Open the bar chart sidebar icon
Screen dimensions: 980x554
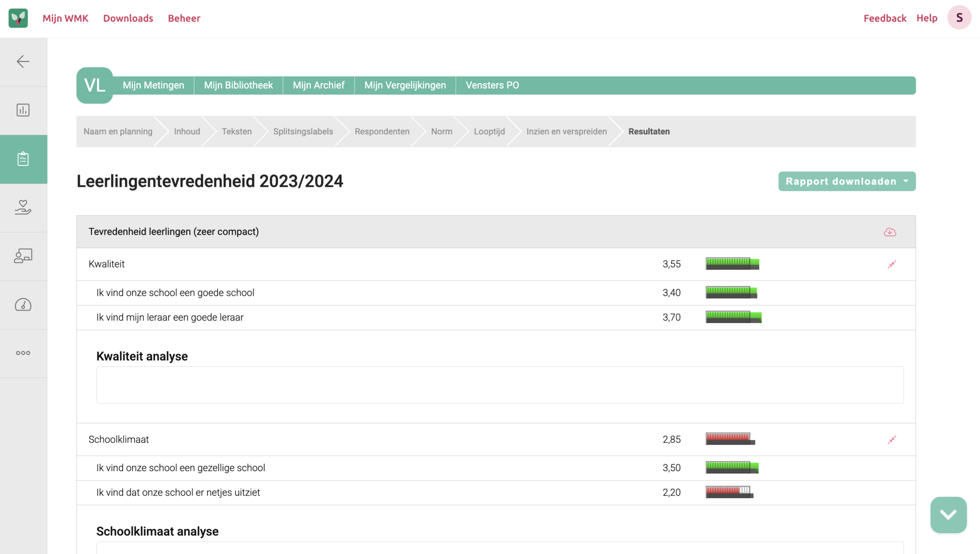[x=23, y=110]
